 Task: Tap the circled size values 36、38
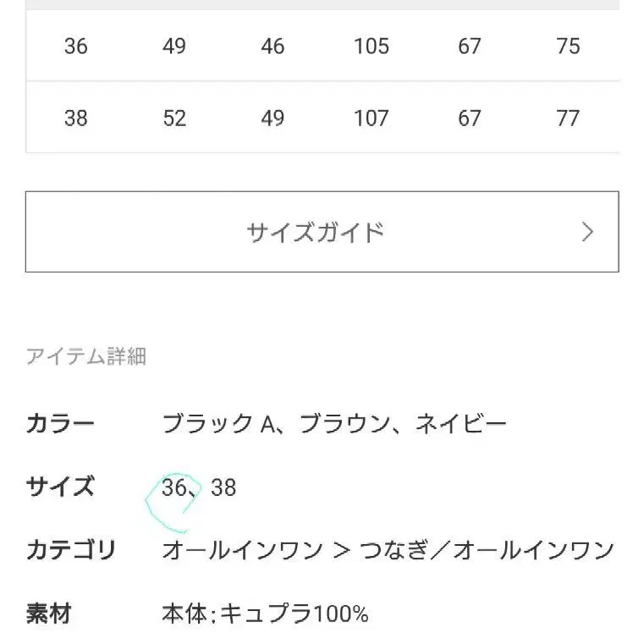click(x=199, y=487)
